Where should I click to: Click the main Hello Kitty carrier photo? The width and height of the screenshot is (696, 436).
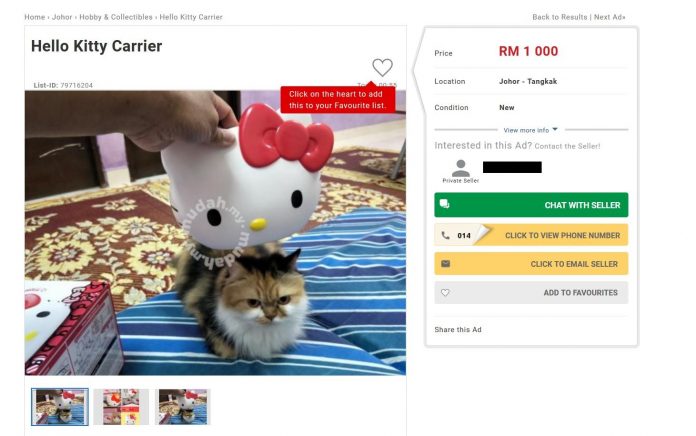215,233
